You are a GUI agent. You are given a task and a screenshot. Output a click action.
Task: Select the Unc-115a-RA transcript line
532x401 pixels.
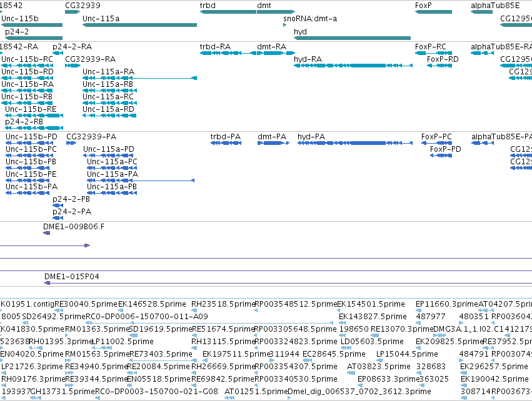(x=139, y=78)
